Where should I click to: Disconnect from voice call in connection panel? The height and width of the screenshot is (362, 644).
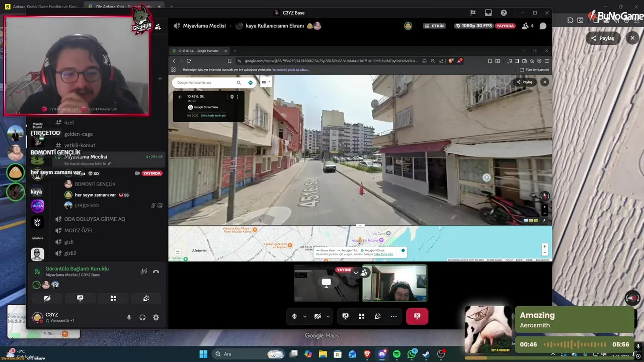point(156,271)
